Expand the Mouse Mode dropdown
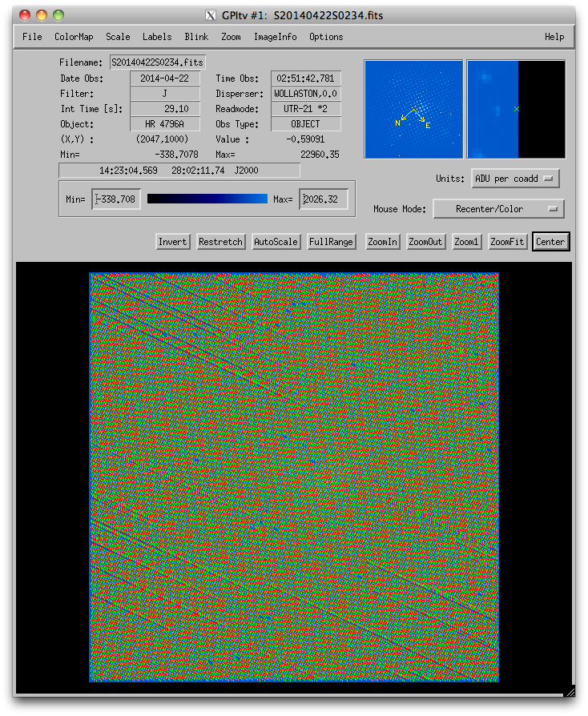588x716 pixels. pyautogui.click(x=498, y=209)
